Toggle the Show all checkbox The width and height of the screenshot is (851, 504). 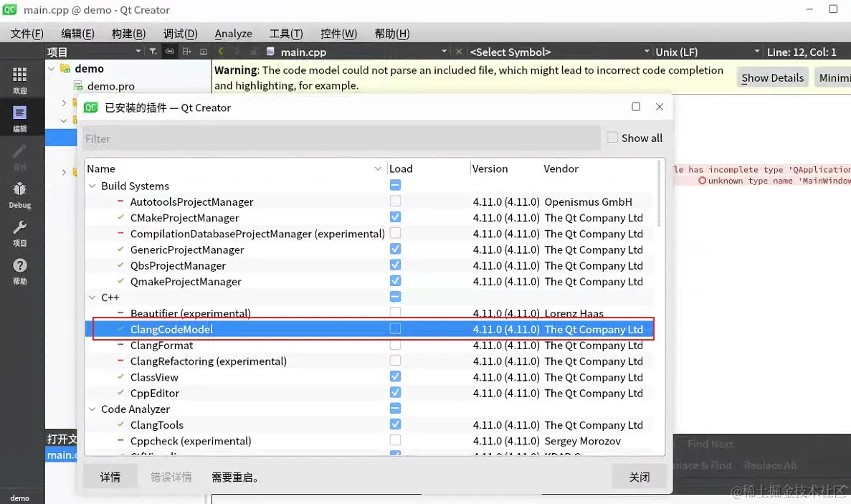pos(612,138)
